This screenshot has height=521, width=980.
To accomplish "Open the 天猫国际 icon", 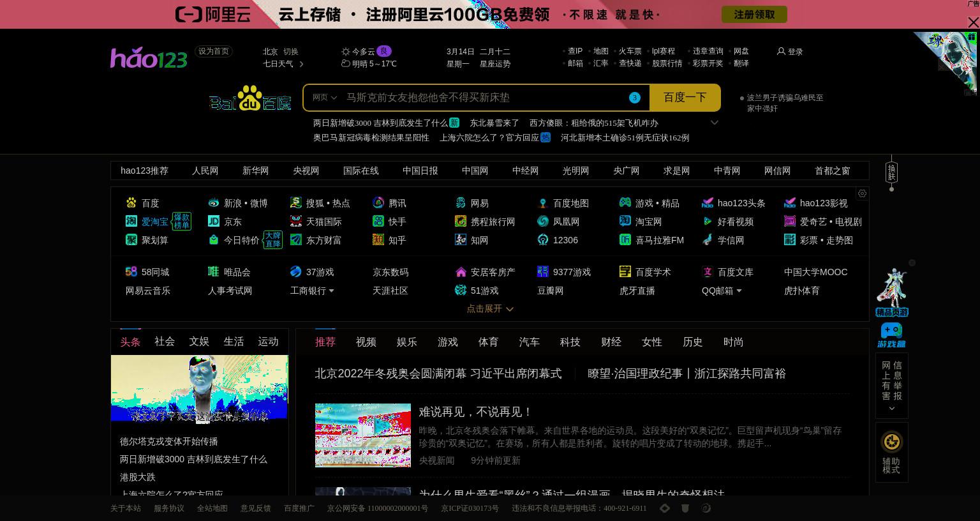I will point(295,222).
